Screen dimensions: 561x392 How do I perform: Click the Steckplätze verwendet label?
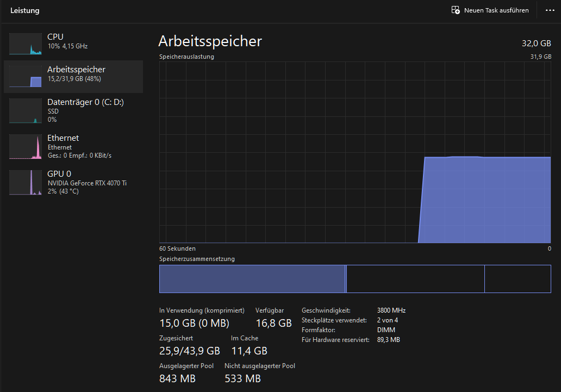point(334,320)
